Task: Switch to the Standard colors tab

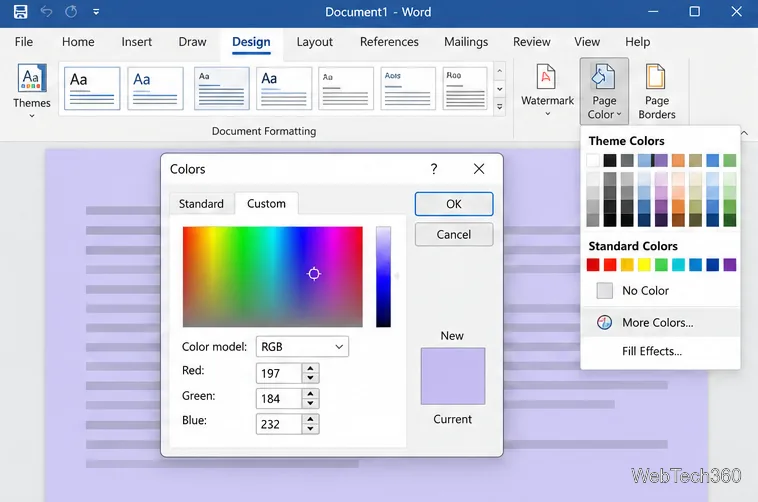Action: 201,204
